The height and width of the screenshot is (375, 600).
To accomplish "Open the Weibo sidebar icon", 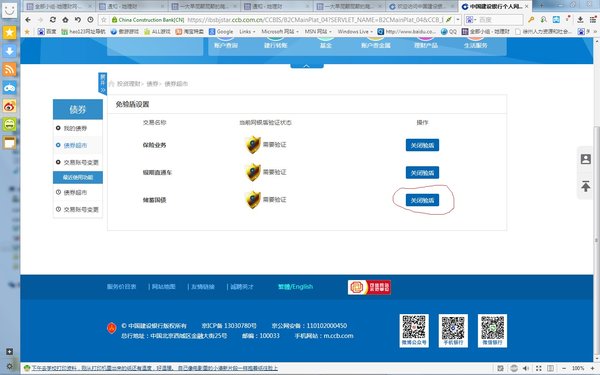I will coord(10,106).
